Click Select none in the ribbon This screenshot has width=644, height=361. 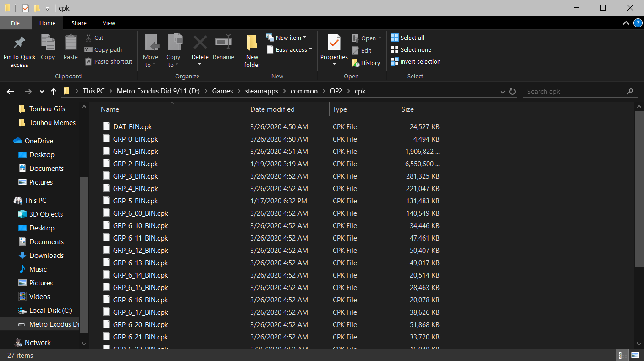tap(411, 49)
